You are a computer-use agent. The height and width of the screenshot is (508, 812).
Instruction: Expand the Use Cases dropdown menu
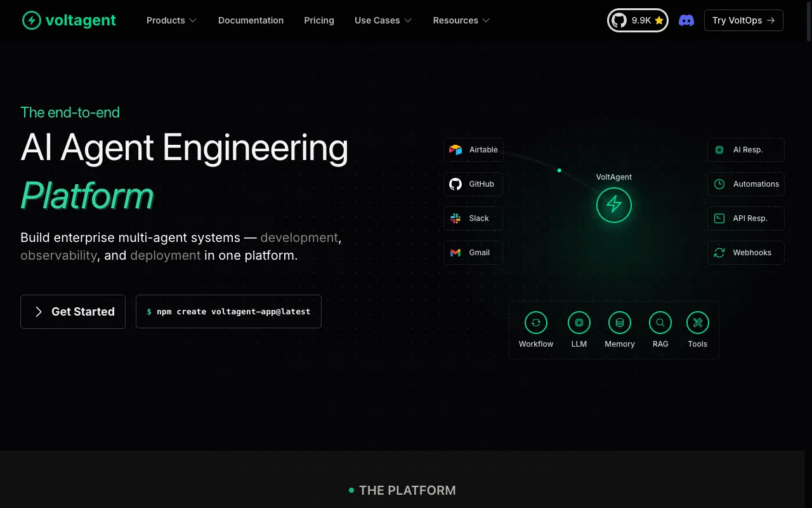(383, 20)
